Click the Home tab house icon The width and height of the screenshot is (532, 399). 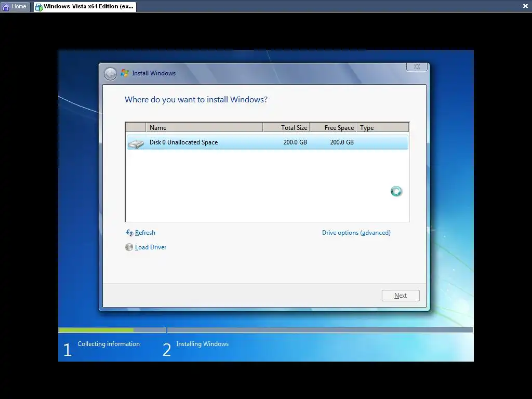6,7
